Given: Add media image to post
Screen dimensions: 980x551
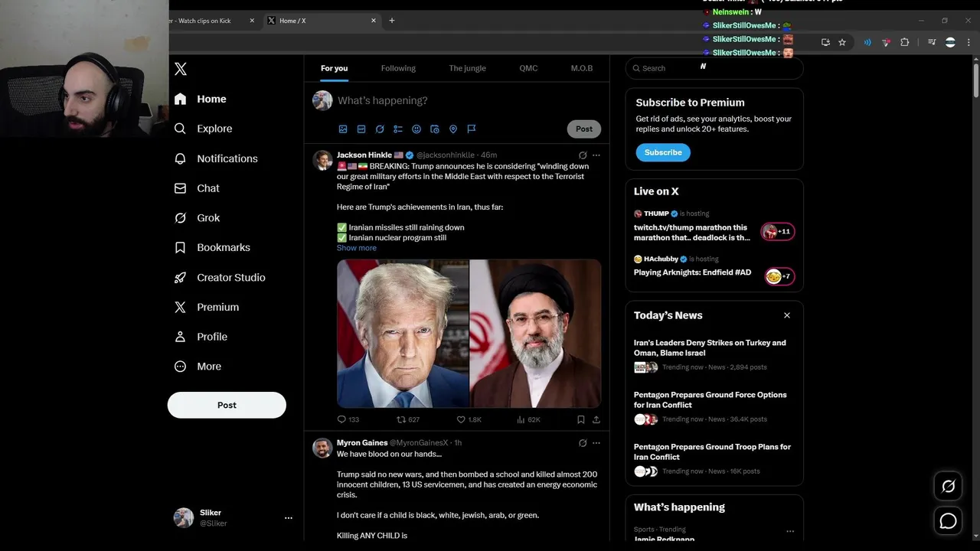Looking at the screenshot, I should [x=343, y=129].
